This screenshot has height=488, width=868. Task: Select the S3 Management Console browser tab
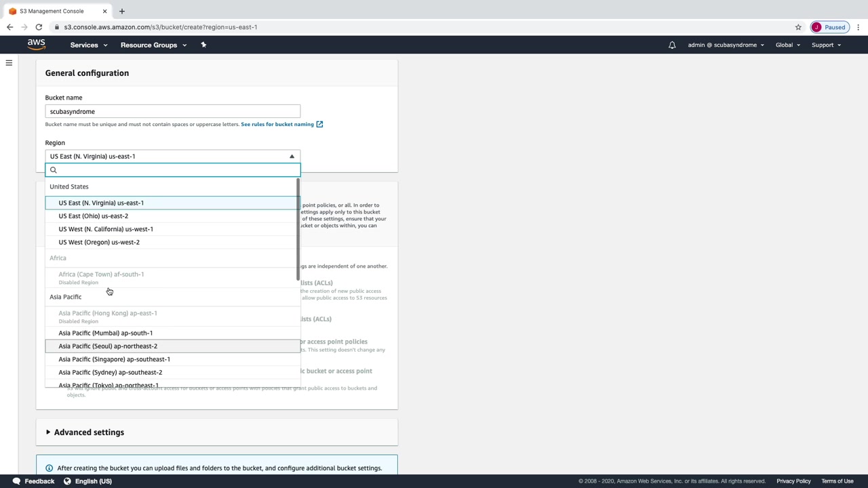pos(58,11)
